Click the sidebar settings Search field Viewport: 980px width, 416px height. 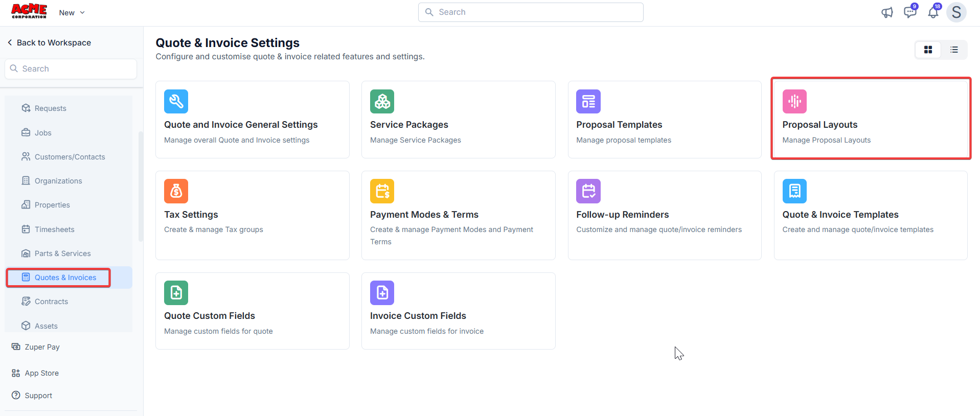pos(71,69)
